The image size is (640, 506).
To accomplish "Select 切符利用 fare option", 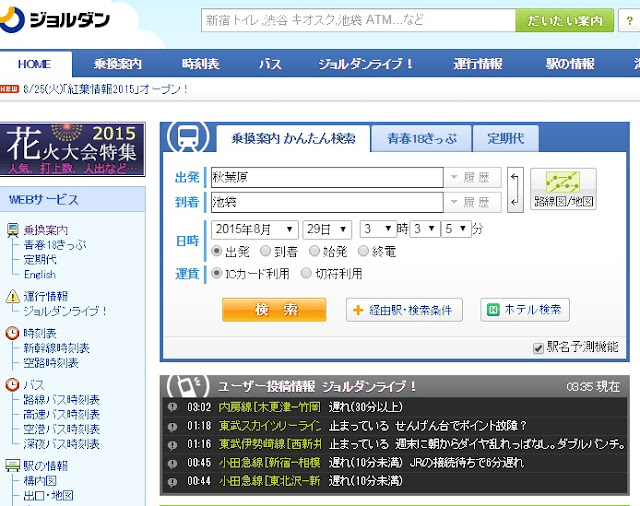I will (306, 273).
